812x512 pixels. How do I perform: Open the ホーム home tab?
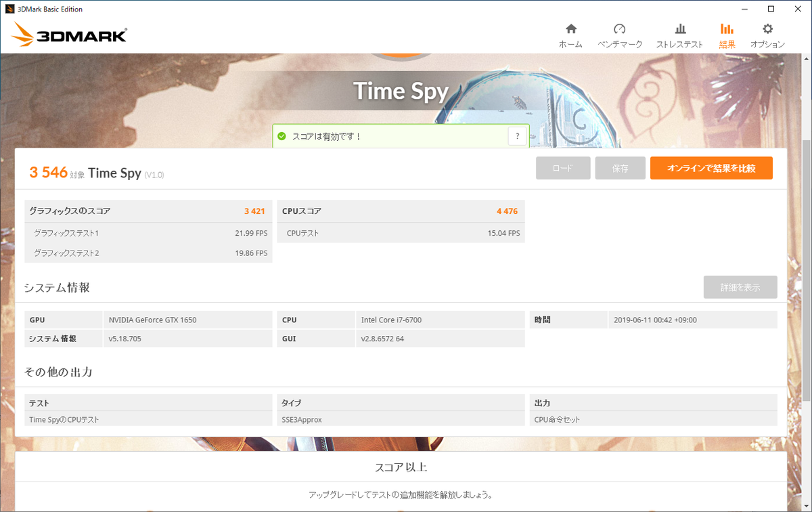(x=570, y=37)
